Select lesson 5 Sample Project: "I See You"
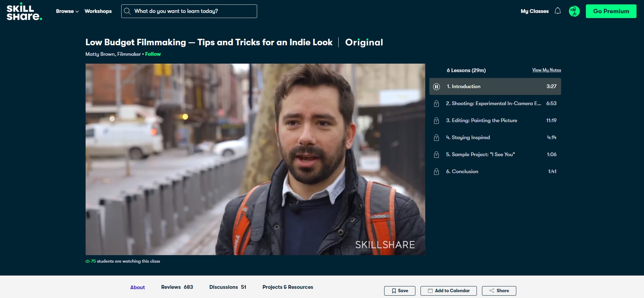644x298 pixels. pos(495,154)
